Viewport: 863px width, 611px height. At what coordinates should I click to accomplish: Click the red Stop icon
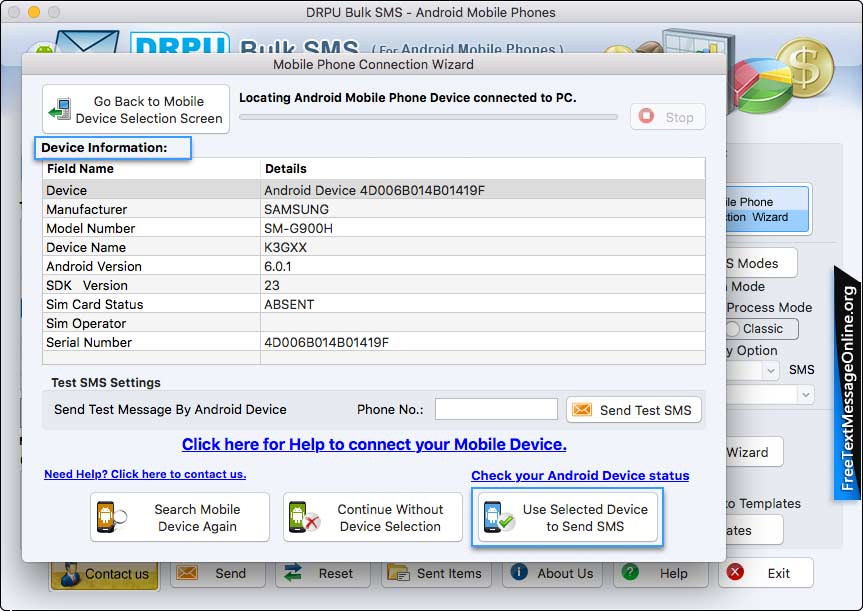[646, 116]
